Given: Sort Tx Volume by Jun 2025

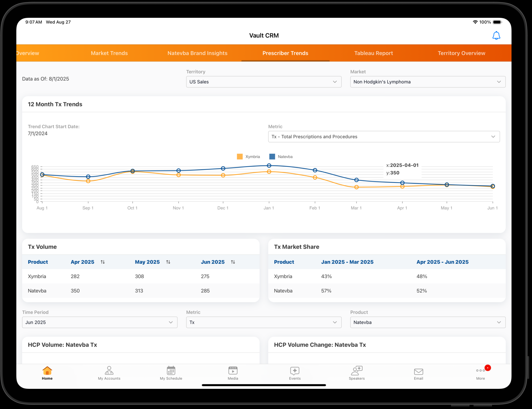Looking at the screenshot, I should (x=233, y=262).
